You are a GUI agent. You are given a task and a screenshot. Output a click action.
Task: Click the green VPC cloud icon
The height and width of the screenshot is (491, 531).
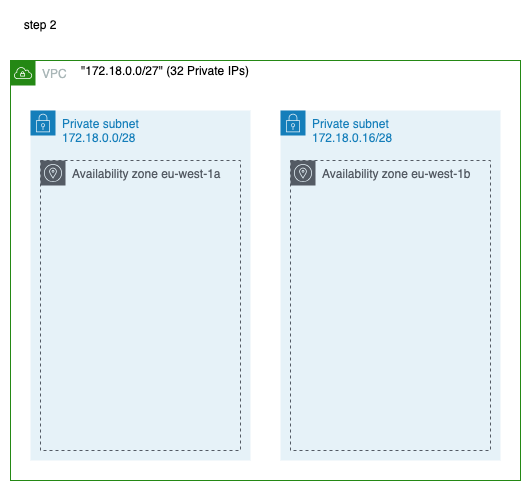point(23,73)
